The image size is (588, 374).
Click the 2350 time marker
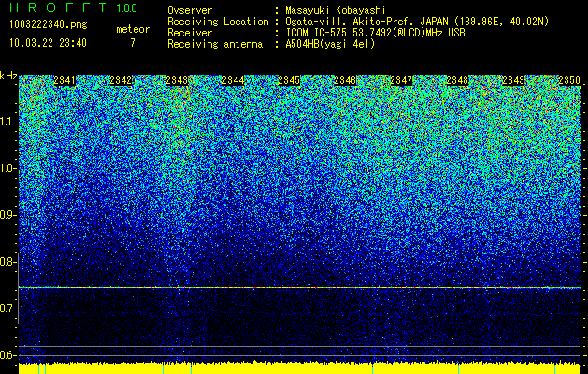click(569, 80)
